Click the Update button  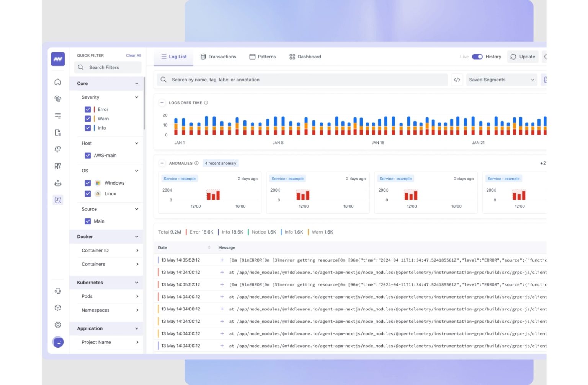(x=523, y=57)
